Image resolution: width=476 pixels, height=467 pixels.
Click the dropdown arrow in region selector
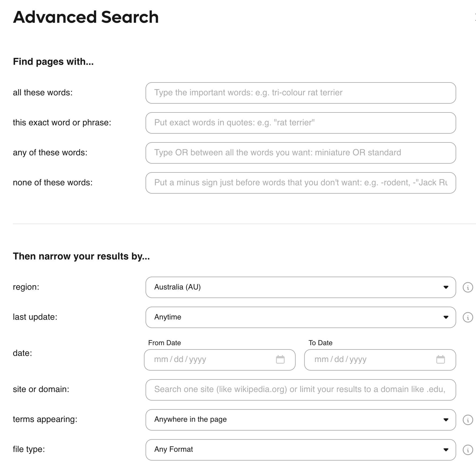446,287
